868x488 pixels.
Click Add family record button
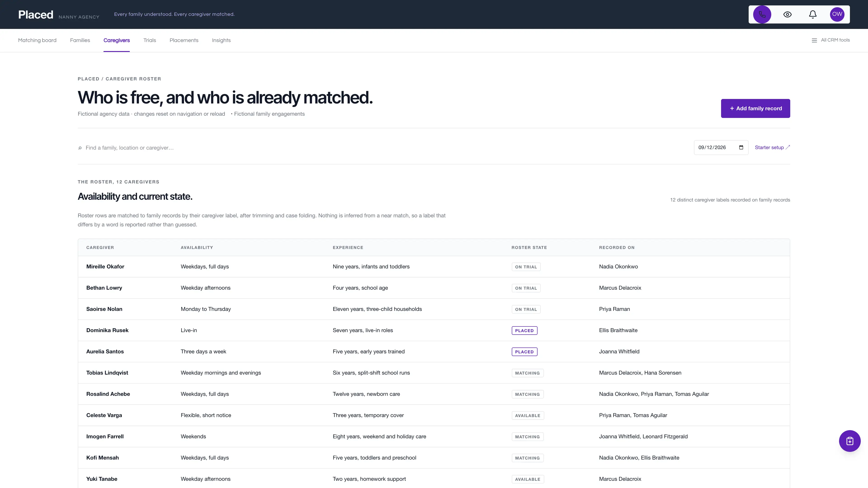(755, 108)
